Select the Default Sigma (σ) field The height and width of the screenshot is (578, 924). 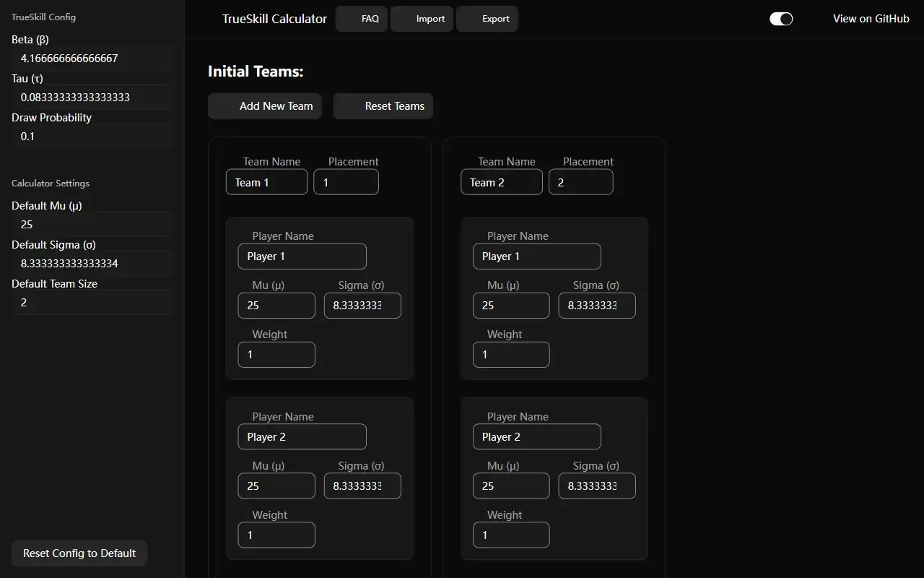pyautogui.click(x=92, y=264)
